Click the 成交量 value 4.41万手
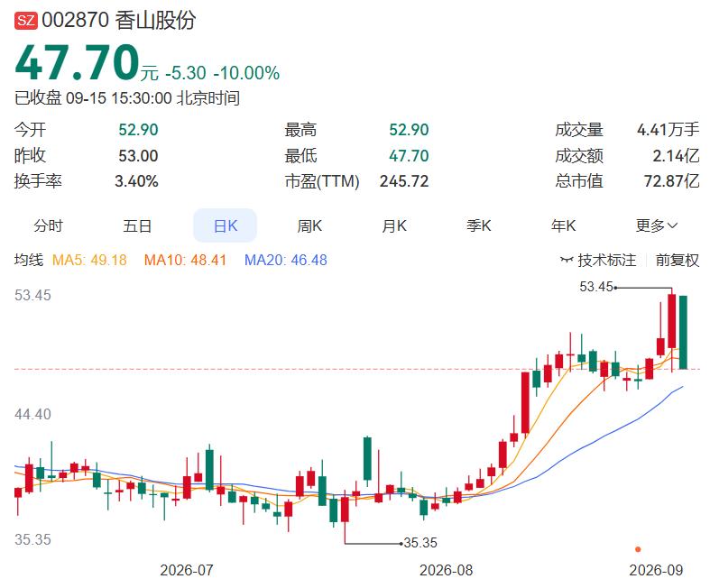Image resolution: width=710 pixels, height=588 pixels. (x=668, y=130)
